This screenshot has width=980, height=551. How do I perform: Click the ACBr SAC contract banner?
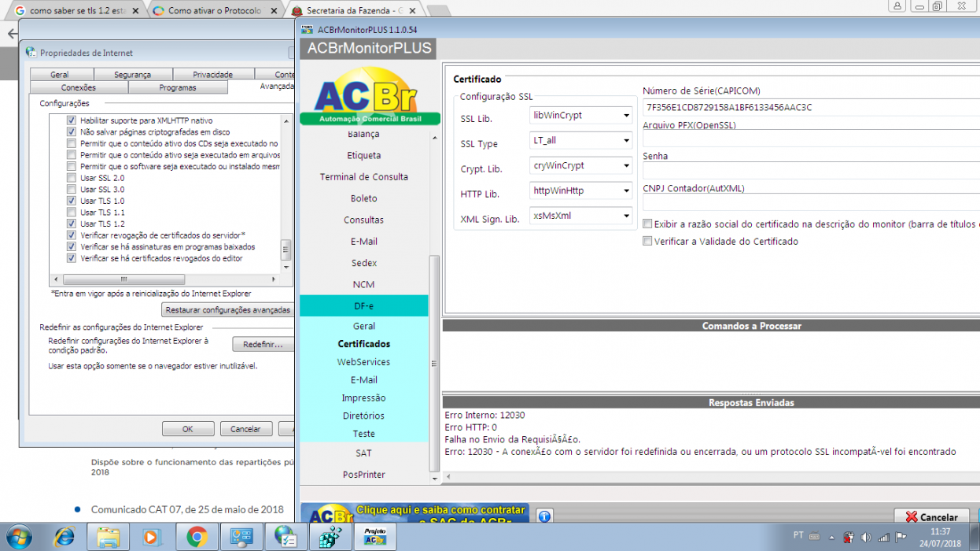(414, 515)
